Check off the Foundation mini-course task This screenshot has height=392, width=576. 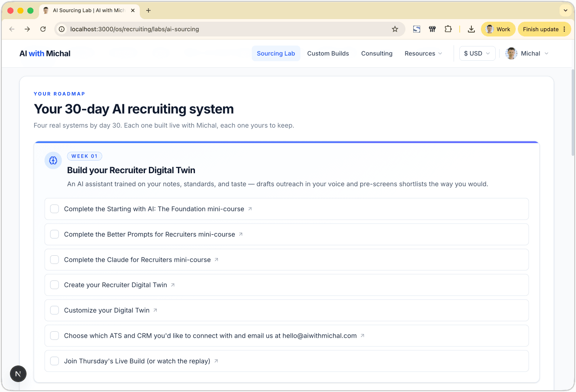(x=55, y=209)
